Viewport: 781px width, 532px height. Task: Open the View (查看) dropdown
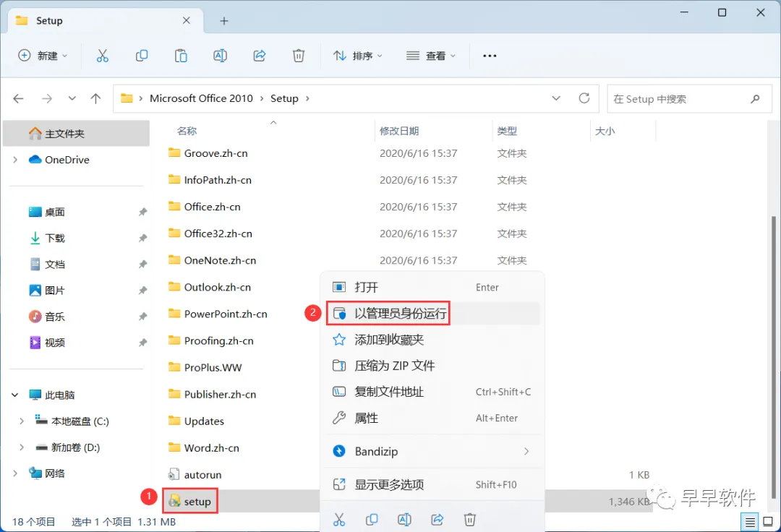coord(431,56)
